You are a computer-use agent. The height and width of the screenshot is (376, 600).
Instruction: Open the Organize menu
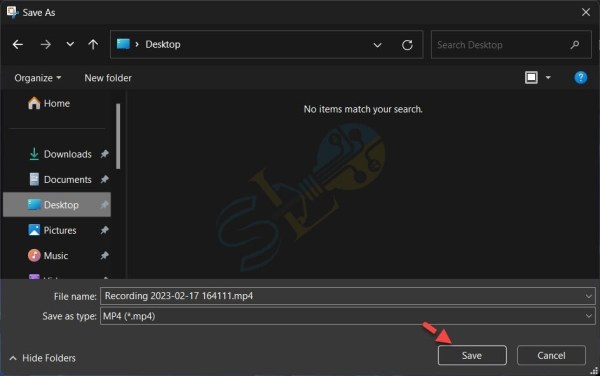(38, 78)
